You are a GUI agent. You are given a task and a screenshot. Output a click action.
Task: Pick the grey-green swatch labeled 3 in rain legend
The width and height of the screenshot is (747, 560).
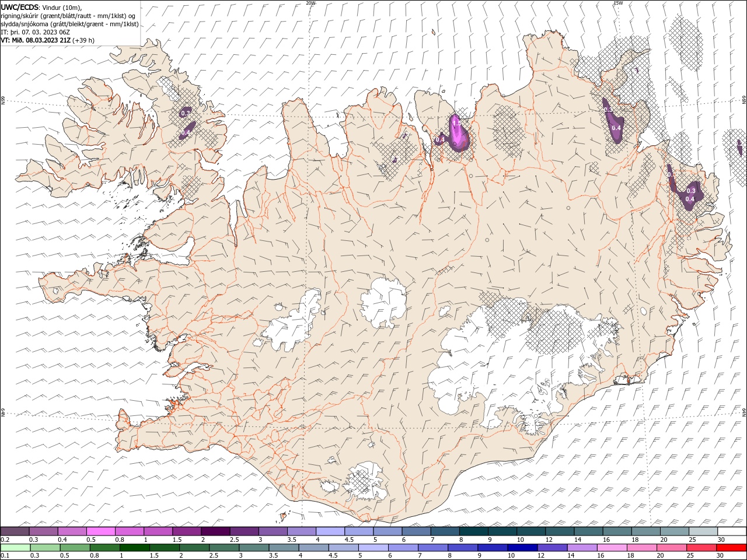254,548
